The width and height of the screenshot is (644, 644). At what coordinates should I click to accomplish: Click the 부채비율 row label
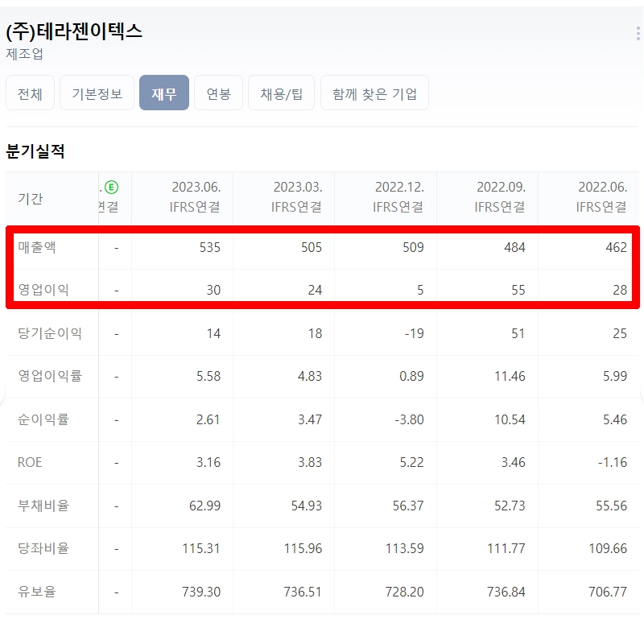[x=43, y=506]
